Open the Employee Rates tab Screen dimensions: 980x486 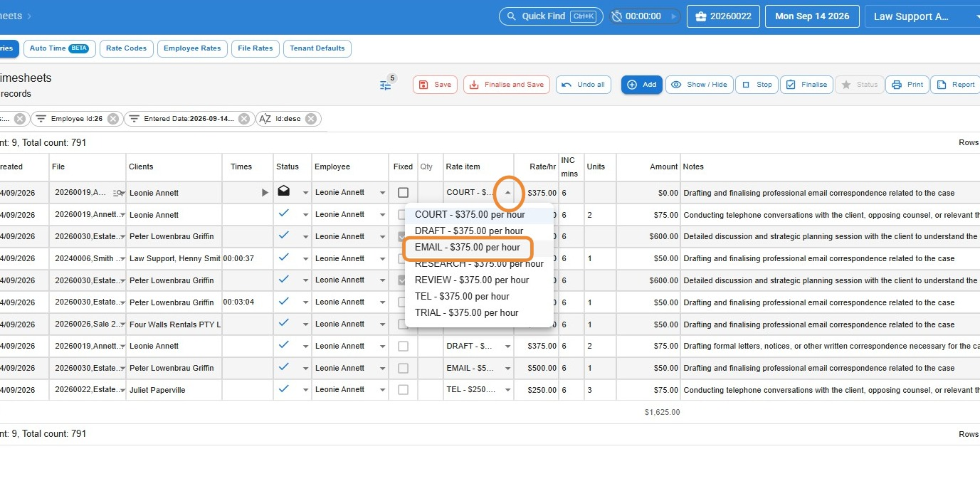click(x=192, y=48)
